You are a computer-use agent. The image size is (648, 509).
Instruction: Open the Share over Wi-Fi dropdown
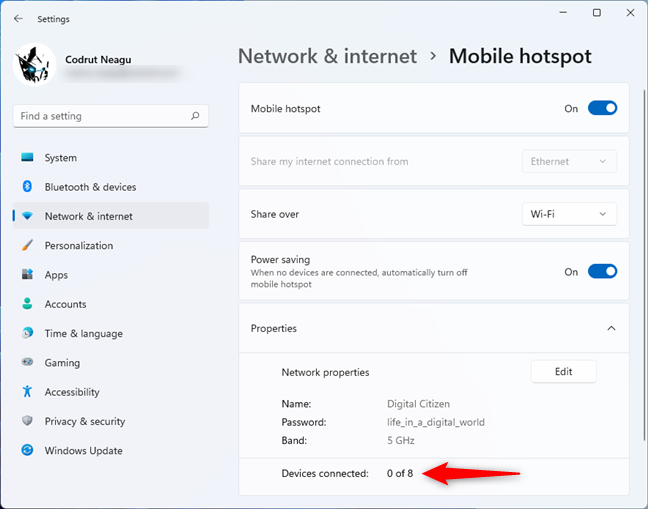569,214
